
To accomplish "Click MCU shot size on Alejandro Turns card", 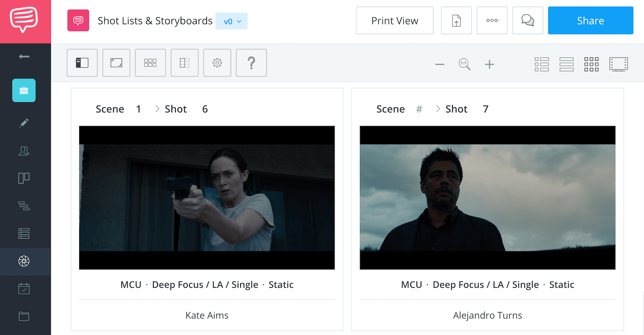I will pos(412,285).
